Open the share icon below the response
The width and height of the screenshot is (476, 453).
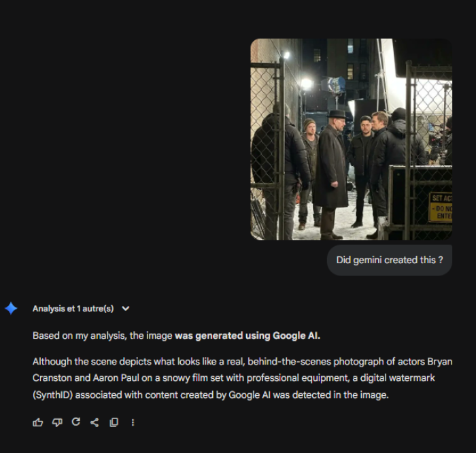click(95, 422)
